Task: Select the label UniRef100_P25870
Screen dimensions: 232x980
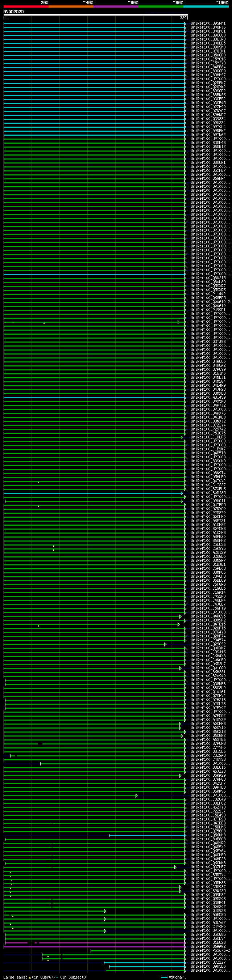Action: pyautogui.click(x=208, y=513)
